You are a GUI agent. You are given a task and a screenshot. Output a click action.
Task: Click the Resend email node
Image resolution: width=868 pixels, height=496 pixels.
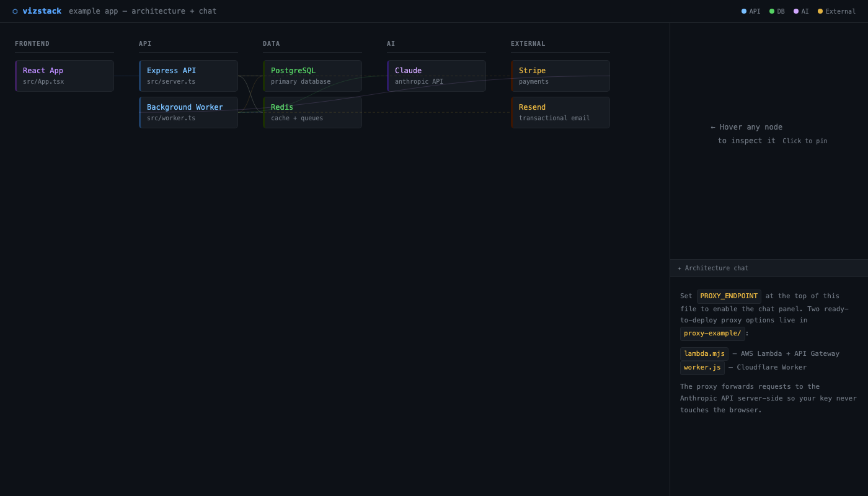(560, 112)
